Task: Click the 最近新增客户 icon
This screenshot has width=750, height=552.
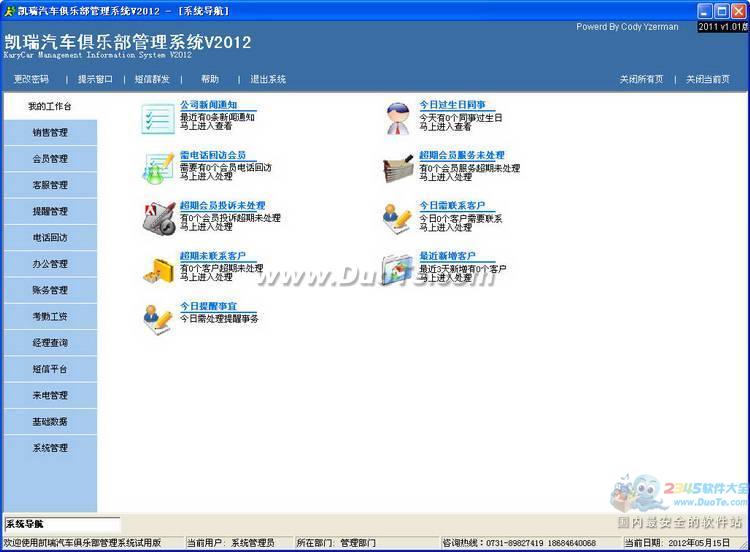Action: click(x=397, y=268)
